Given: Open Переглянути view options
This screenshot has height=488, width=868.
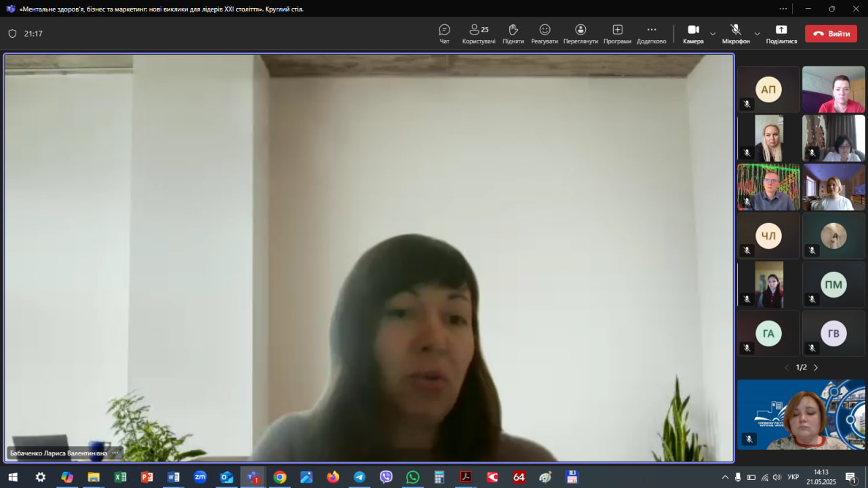Looking at the screenshot, I should pyautogui.click(x=580, y=34).
